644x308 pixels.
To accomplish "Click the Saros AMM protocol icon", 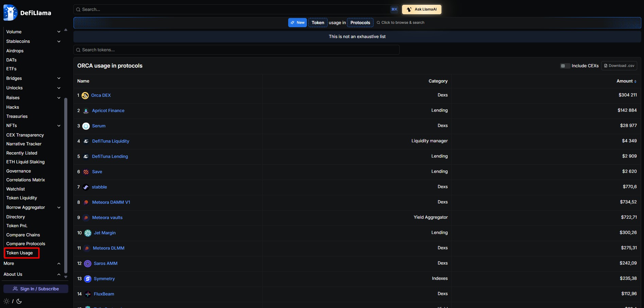I will (88, 264).
